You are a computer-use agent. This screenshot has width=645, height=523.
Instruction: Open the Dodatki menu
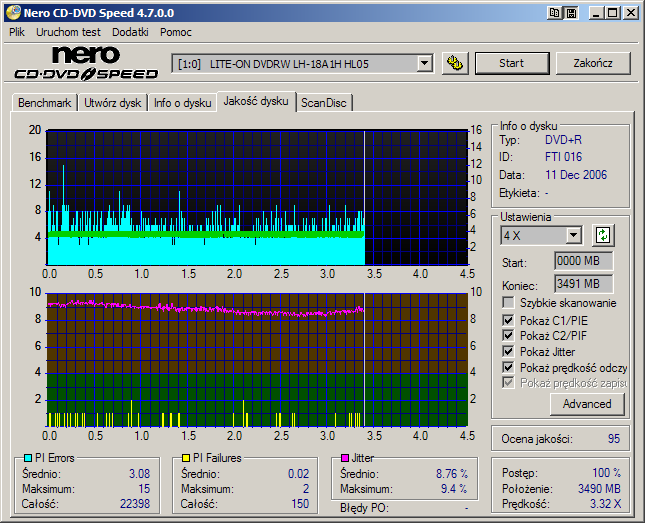(x=130, y=32)
